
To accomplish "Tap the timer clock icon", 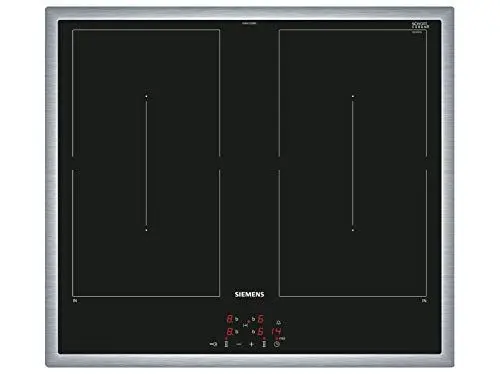I will tap(277, 344).
